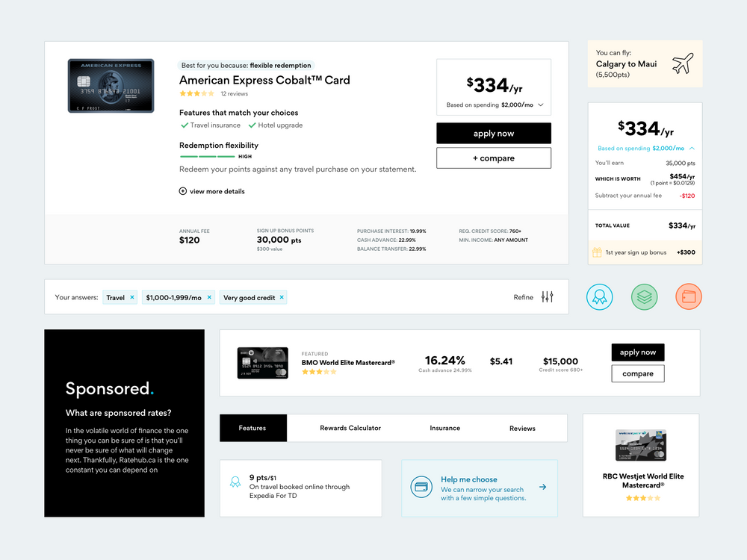Click the green stacked layers circle icon
747x560 pixels.
[644, 296]
